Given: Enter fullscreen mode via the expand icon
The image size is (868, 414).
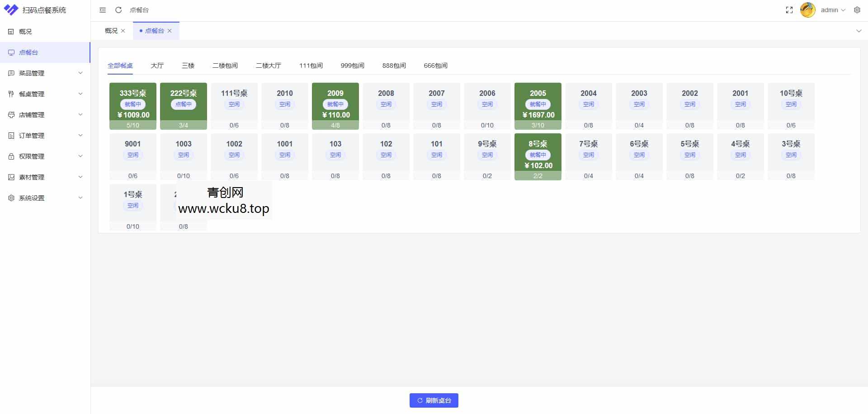Looking at the screenshot, I should [x=789, y=10].
